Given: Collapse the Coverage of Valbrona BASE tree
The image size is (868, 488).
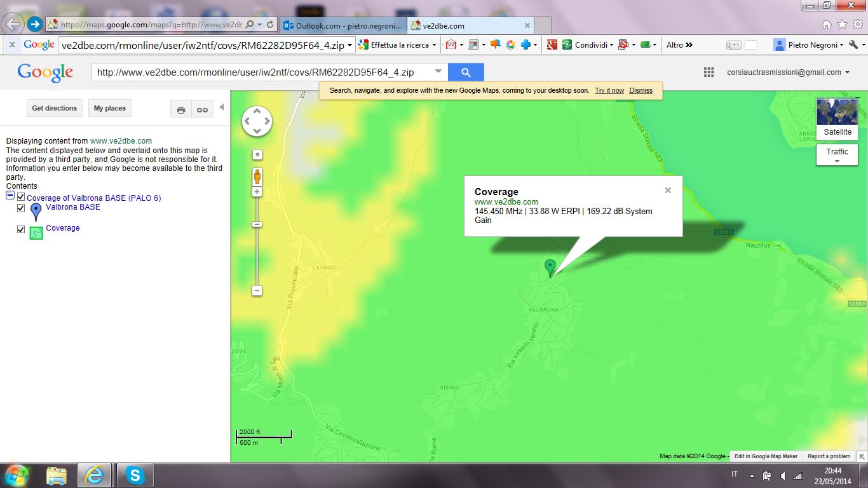Looking at the screenshot, I should coord(10,196).
